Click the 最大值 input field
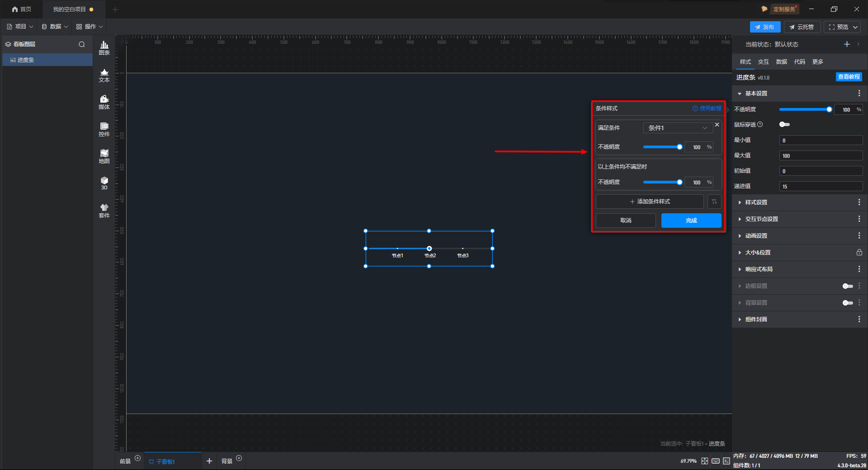Viewport: 868px width, 470px height. pyautogui.click(x=821, y=156)
